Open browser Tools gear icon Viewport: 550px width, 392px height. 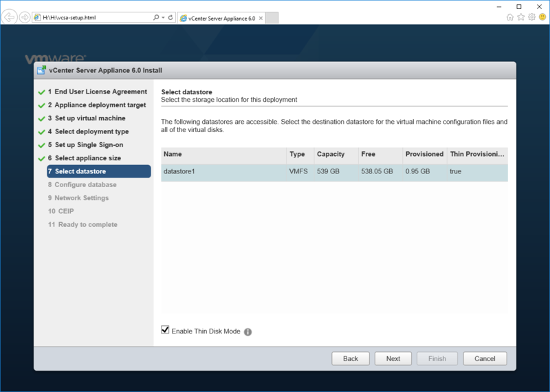click(x=531, y=17)
